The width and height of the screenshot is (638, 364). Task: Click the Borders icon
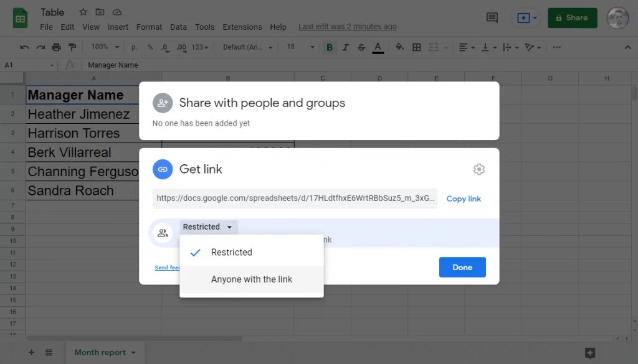tap(416, 47)
